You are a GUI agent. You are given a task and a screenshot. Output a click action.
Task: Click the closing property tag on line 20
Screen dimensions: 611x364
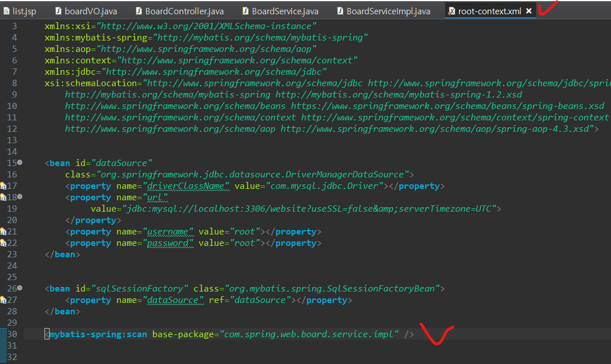click(93, 220)
